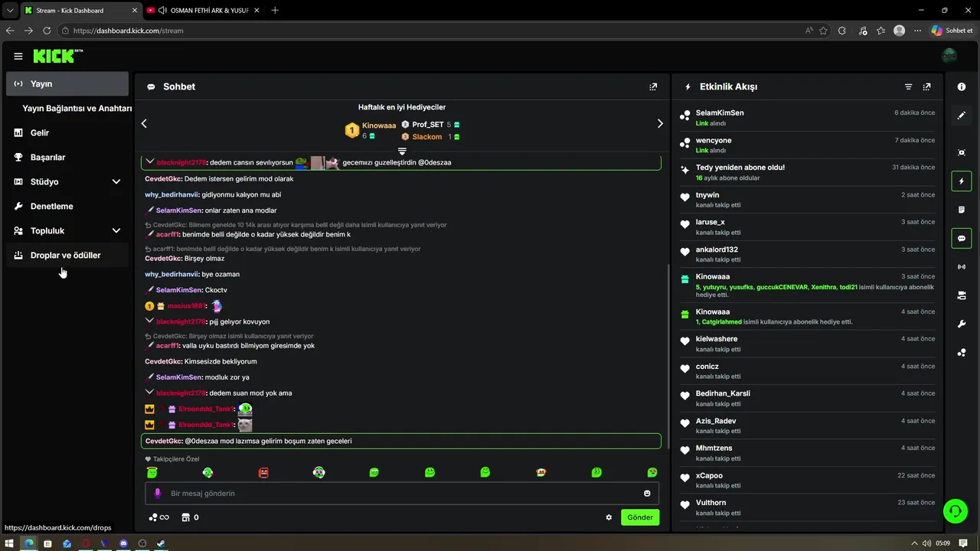Click the tnywin follow event

(x=808, y=200)
